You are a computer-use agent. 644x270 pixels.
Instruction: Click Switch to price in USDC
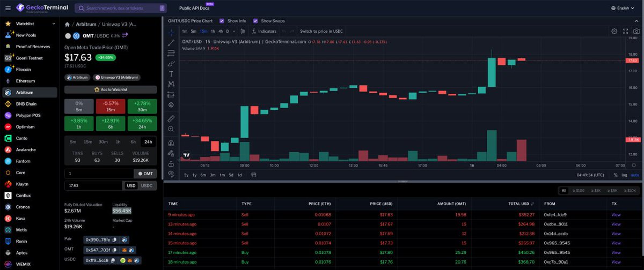(x=321, y=31)
